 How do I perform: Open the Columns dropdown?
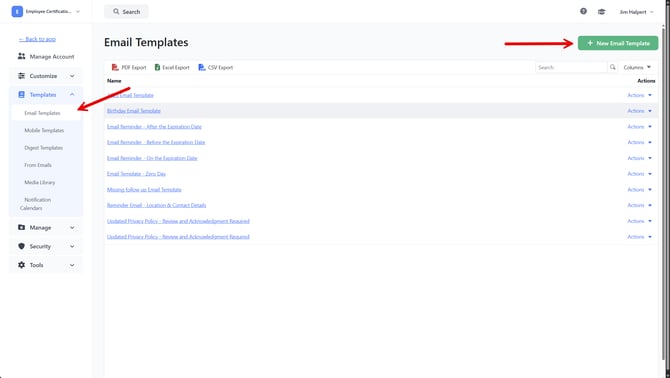pos(637,67)
